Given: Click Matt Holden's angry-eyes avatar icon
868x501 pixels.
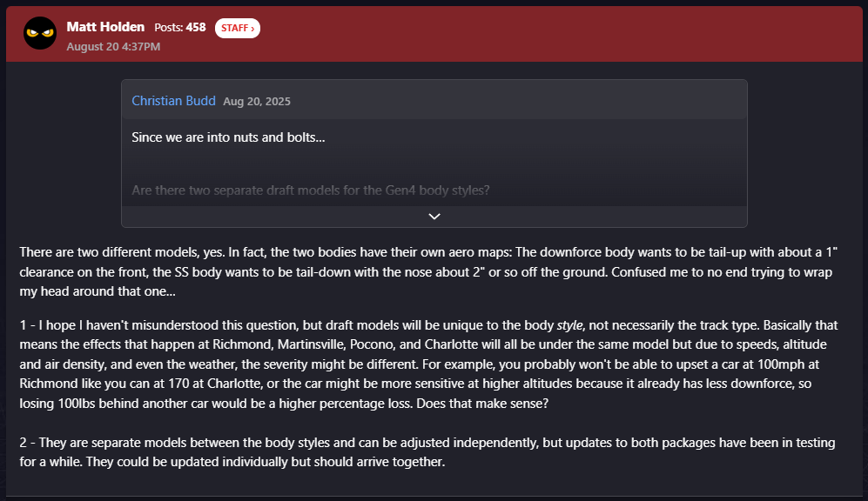Looking at the screenshot, I should (40, 33).
